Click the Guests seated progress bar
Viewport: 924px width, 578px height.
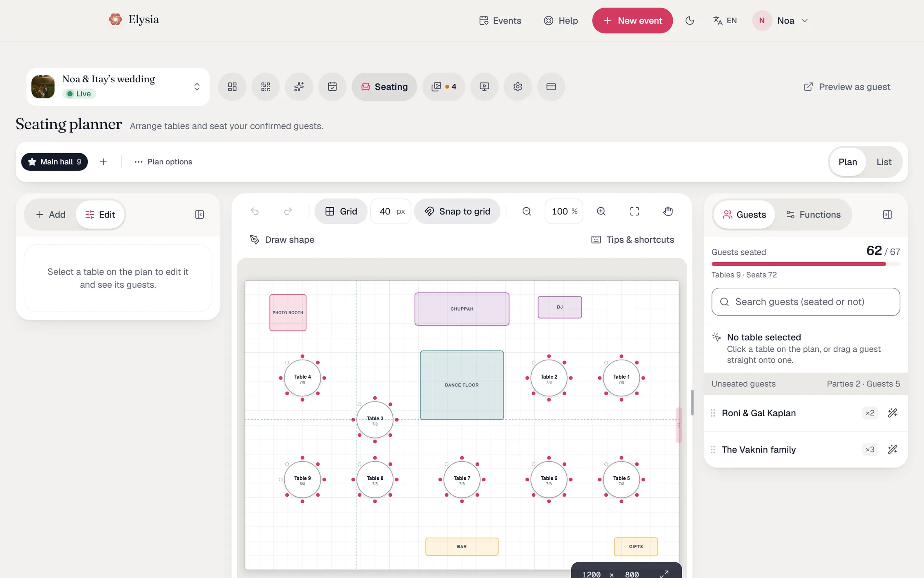pyautogui.click(x=806, y=264)
